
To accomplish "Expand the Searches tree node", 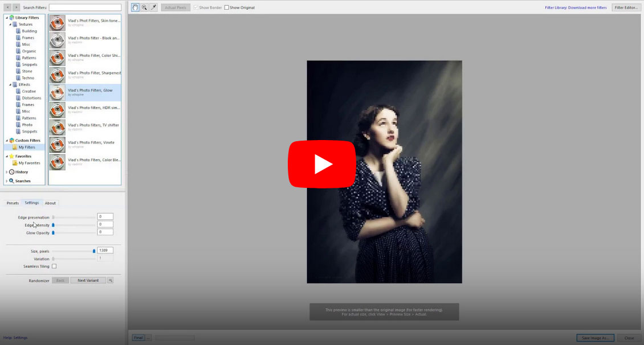I will (x=7, y=181).
